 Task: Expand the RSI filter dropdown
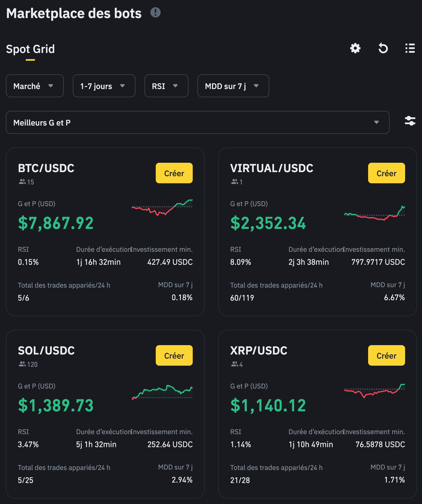pyautogui.click(x=166, y=86)
